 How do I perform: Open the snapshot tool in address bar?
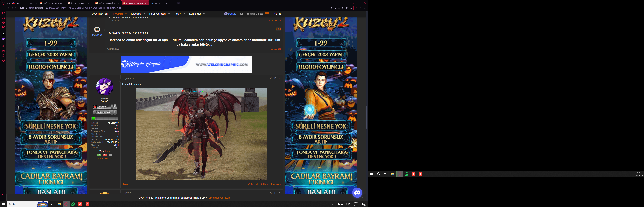point(339,8)
